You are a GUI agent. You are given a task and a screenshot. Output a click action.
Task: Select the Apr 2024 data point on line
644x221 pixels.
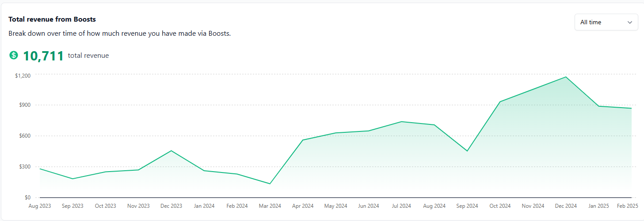tap(303, 140)
